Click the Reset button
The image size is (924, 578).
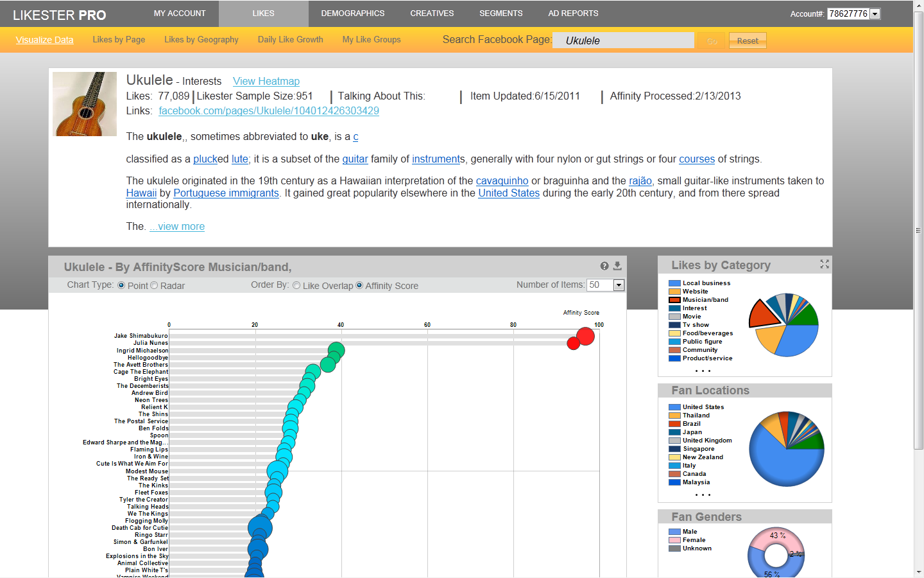tap(748, 40)
